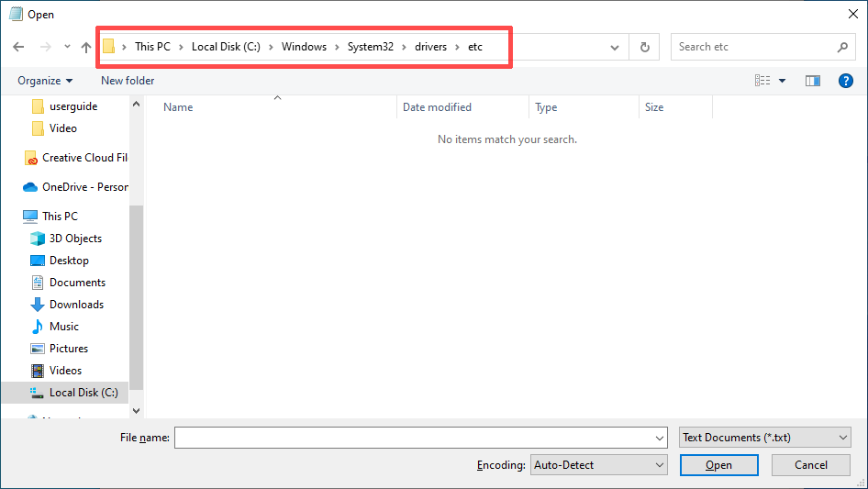868x489 pixels.
Task: Expand chevron after Windows in breadcrumb
Action: pos(337,47)
